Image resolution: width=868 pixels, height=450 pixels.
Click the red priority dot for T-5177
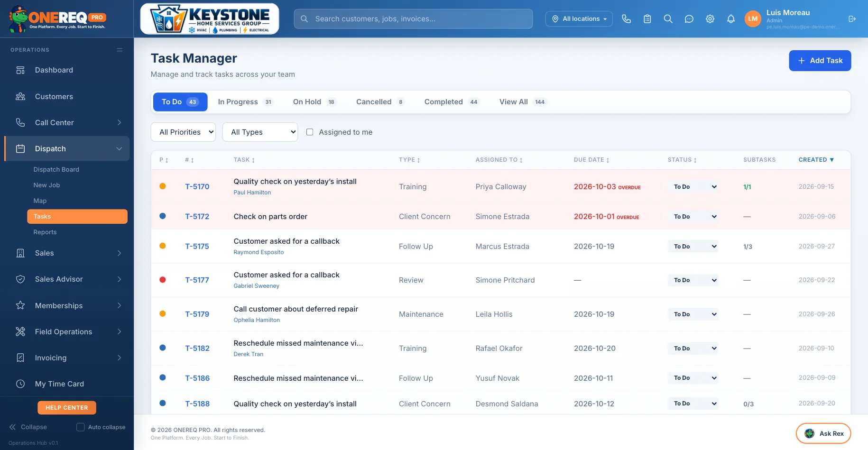point(163,280)
